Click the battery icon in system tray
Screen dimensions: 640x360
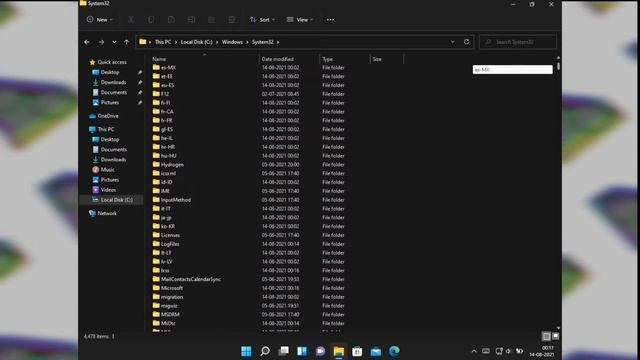519,351
